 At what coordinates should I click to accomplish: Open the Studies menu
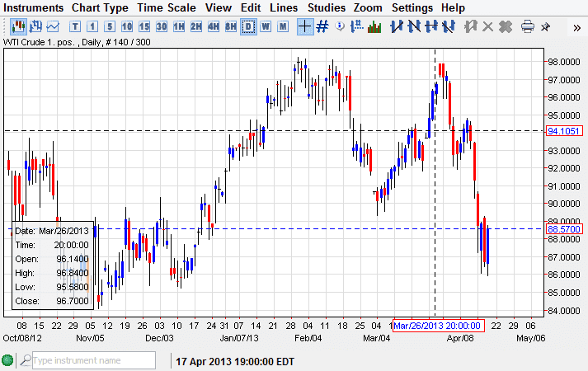[x=327, y=7]
